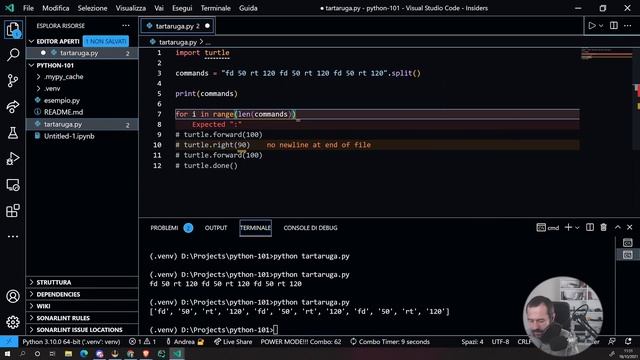Screen dimensions: 640x360
Task: Click the Windows Start button
Action: point(7,353)
